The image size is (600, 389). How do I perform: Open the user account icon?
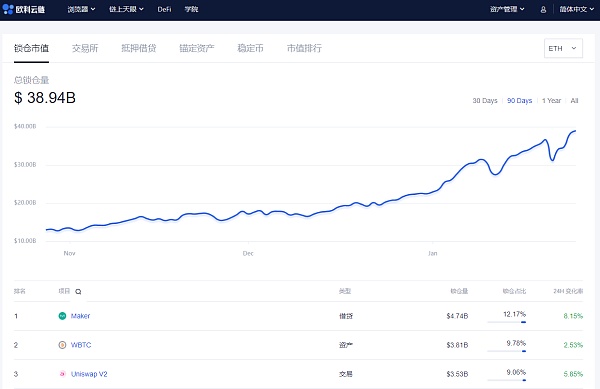pos(543,10)
